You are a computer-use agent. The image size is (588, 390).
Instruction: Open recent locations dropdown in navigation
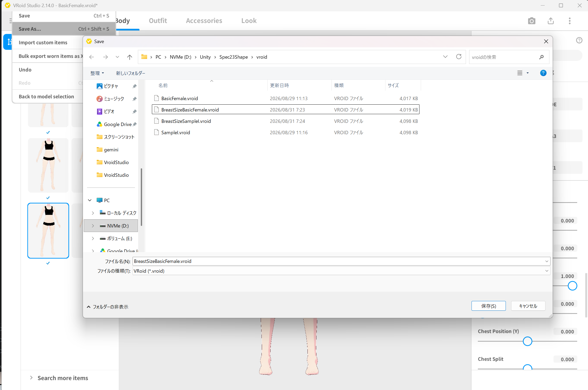[x=117, y=57]
